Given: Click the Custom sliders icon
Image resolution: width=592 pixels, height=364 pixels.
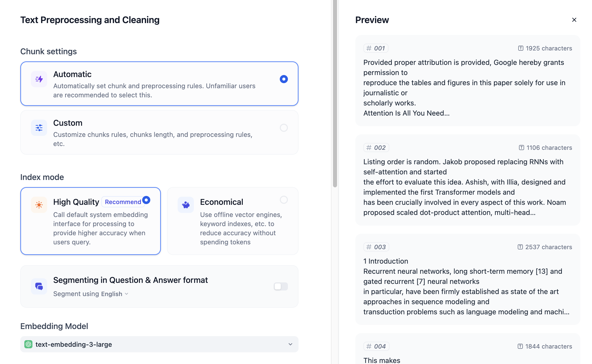Looking at the screenshot, I should coord(39,128).
